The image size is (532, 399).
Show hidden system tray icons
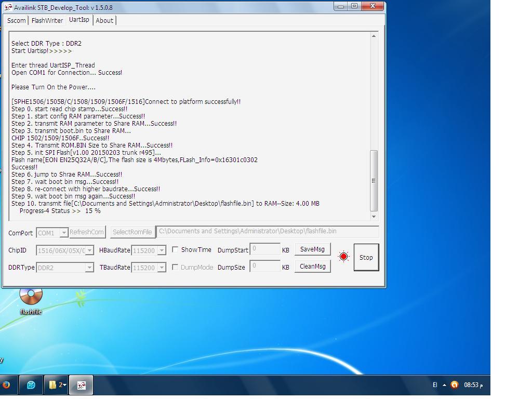pos(444,385)
